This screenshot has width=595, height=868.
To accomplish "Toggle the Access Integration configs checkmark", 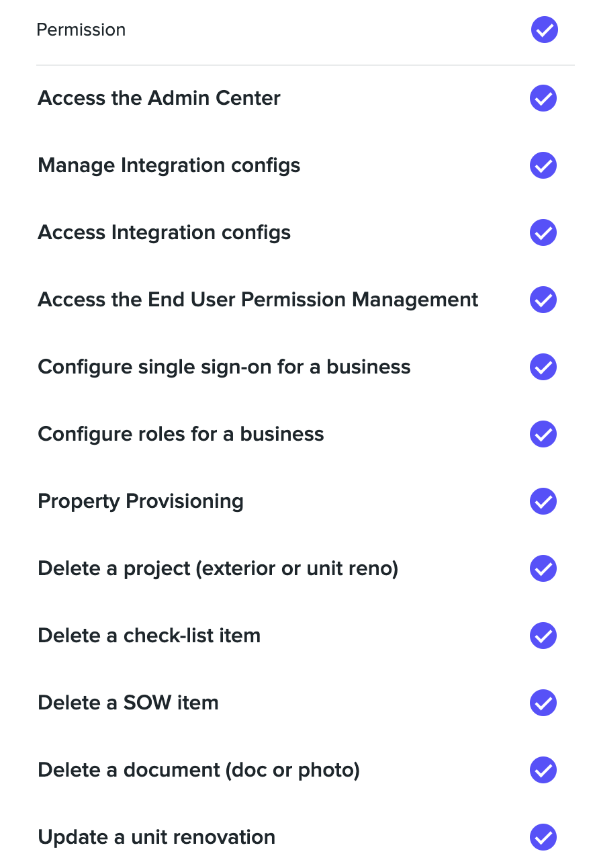I will 543,232.
